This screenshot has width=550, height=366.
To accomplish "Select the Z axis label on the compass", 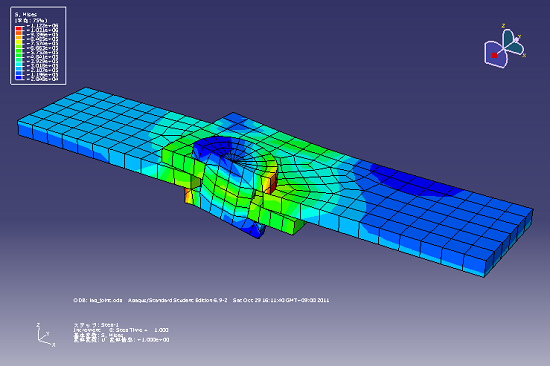I will pyautogui.click(x=503, y=26).
